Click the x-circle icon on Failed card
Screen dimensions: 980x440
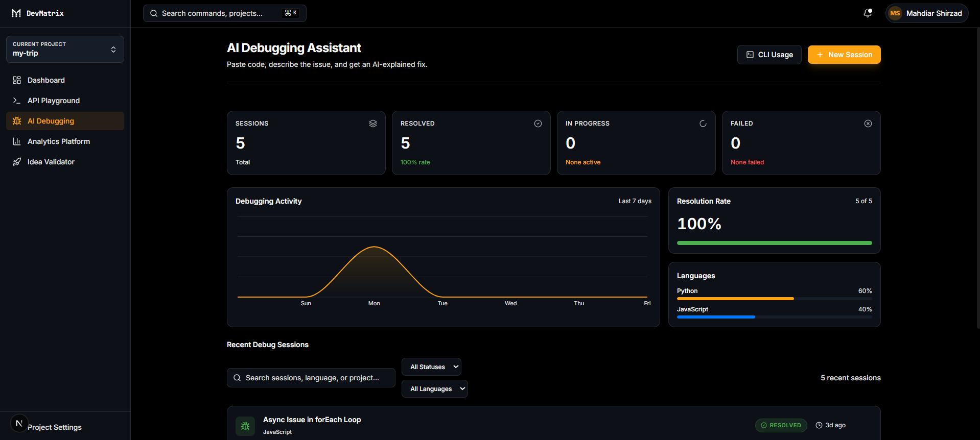(868, 124)
